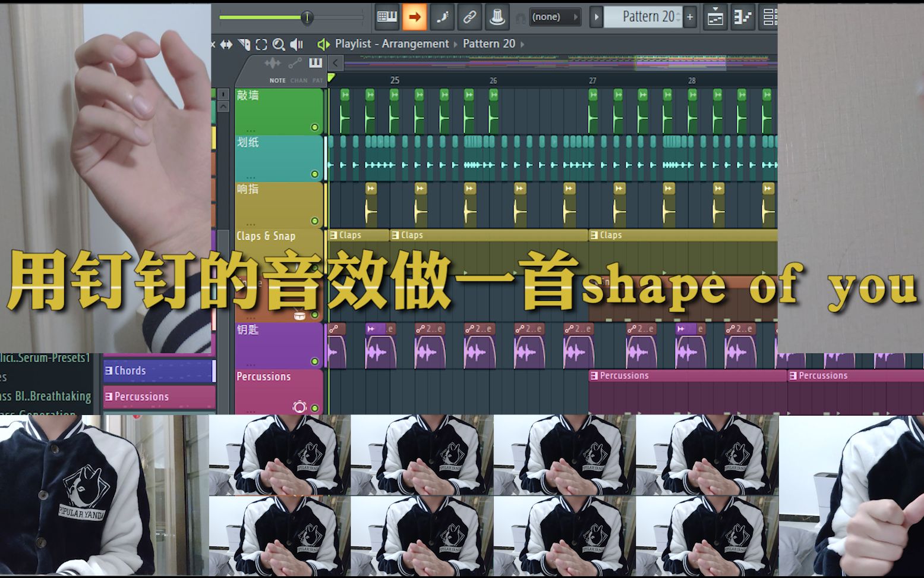Screen dimensions: 924x578
Task: Select the PAT tab
Action: point(318,80)
